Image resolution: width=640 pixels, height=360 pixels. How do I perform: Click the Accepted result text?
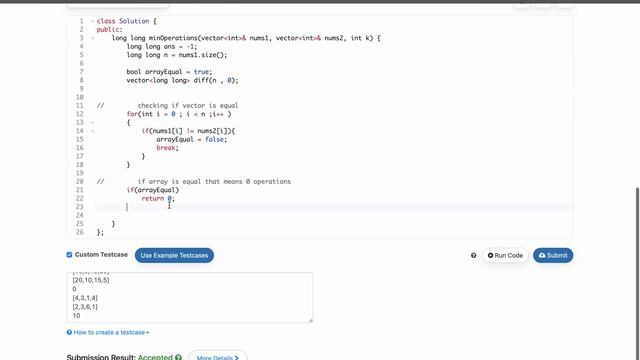click(155, 357)
